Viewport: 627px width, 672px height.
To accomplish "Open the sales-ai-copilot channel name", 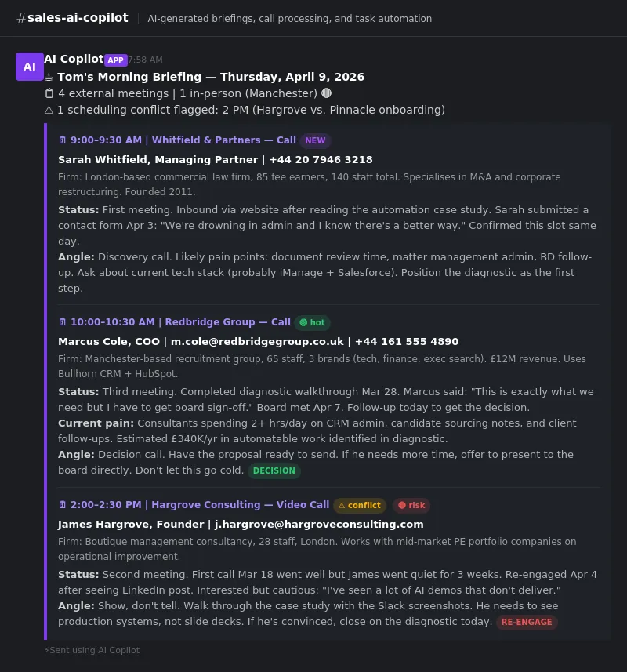I will pyautogui.click(x=73, y=17).
